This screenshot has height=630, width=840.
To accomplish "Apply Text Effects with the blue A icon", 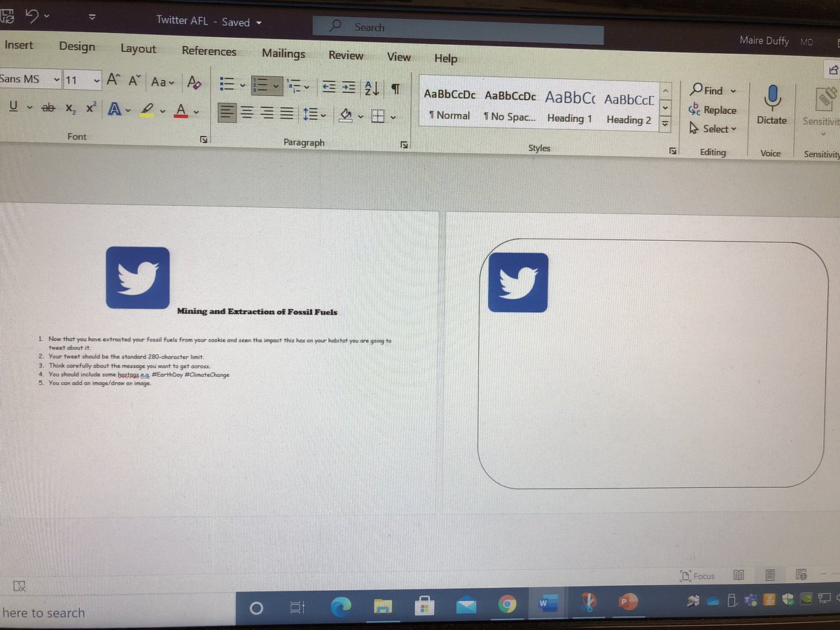I will coord(114,109).
